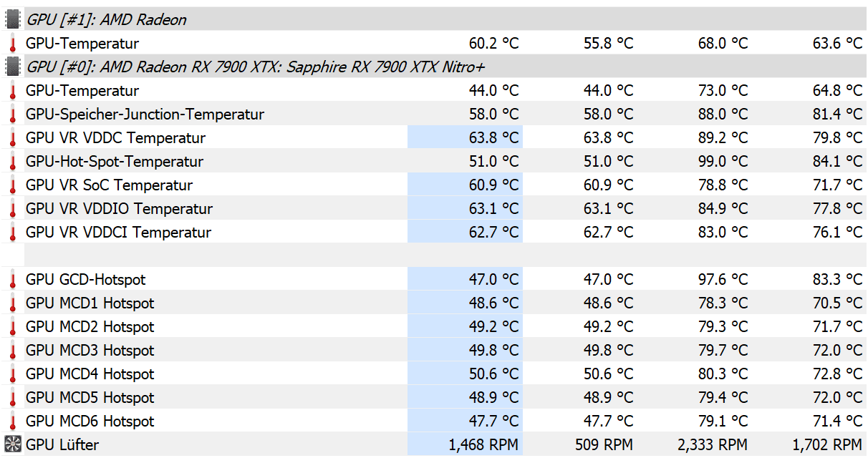Click the 68.0 °C maximum value
The width and height of the screenshot is (868, 458).
coord(723,44)
